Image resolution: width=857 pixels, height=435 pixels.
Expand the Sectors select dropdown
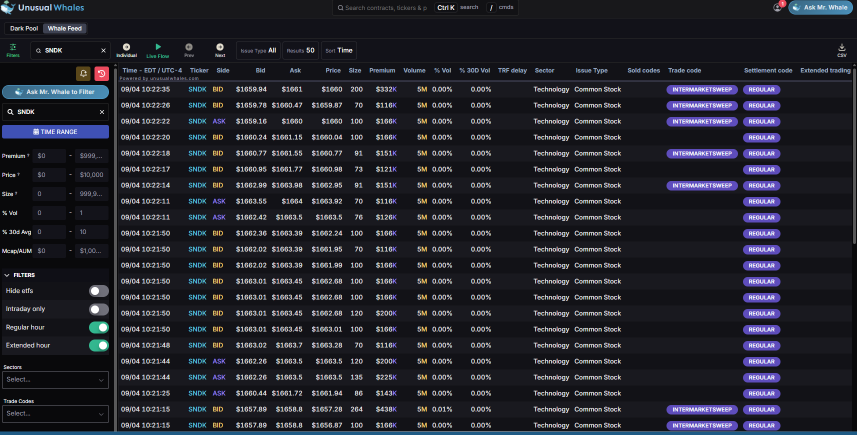[x=55, y=380]
